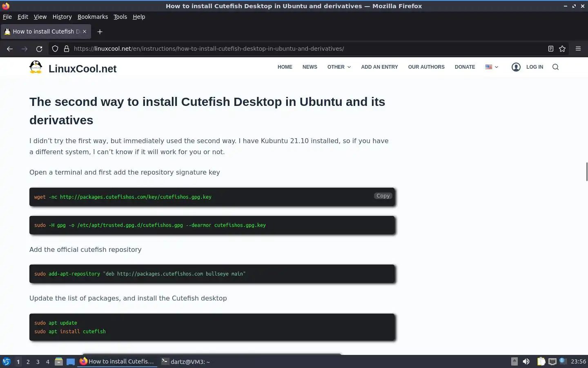
Task: Switch to workspace 3
Action: (x=38, y=362)
